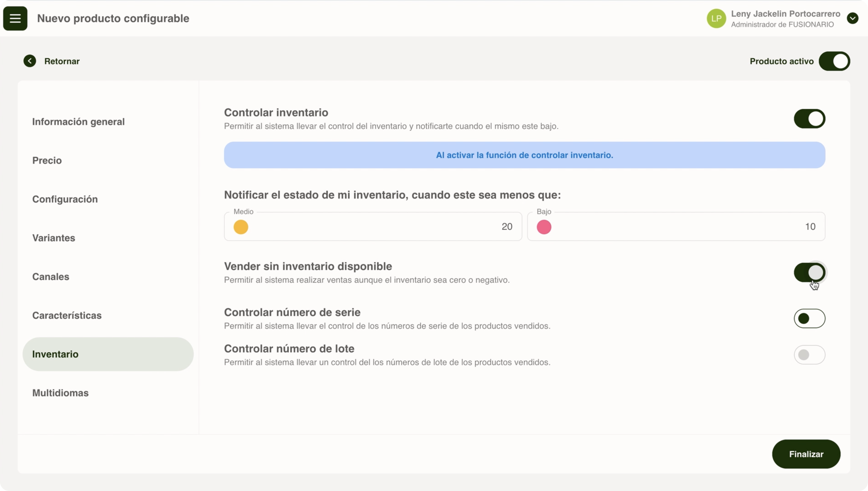Open the hamburger menu icon

[15, 19]
